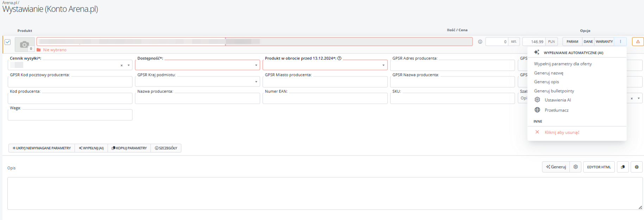The image size is (644, 220).
Task: Open the 'Produkt w obrocie przed 13.12.2024' dropdown
Action: coord(383,65)
